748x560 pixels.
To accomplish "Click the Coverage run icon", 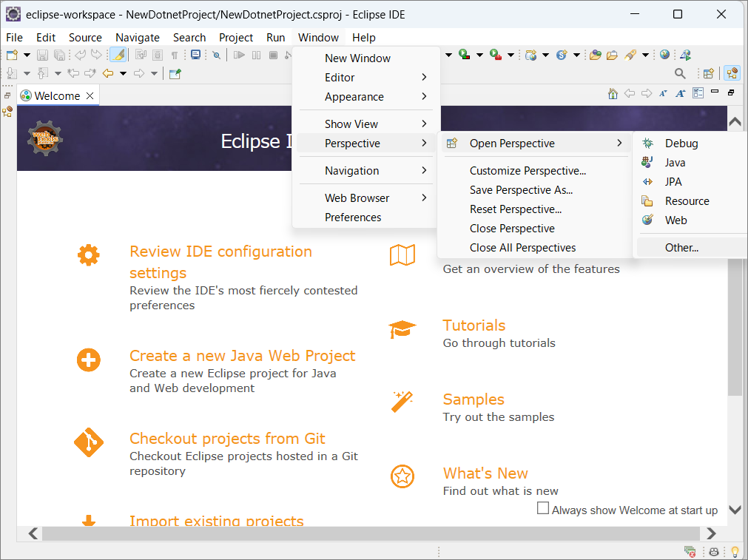I will click(x=464, y=55).
